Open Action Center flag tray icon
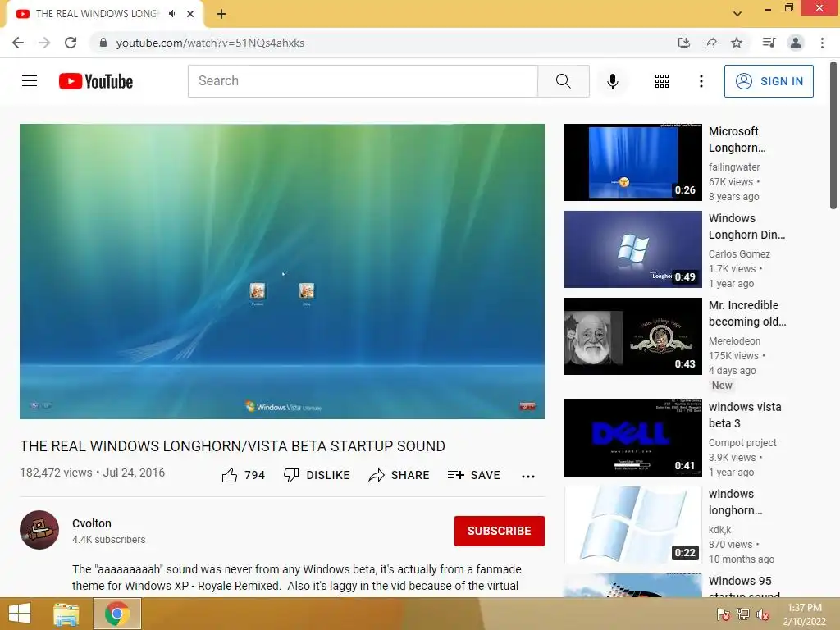 [x=724, y=614]
